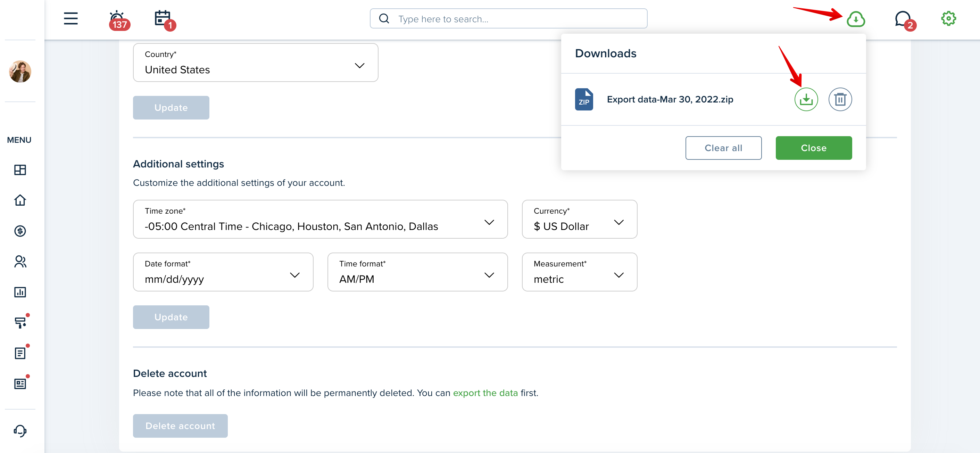Open the green settings gear icon
Screen dimensions: 980x453
(x=948, y=18)
